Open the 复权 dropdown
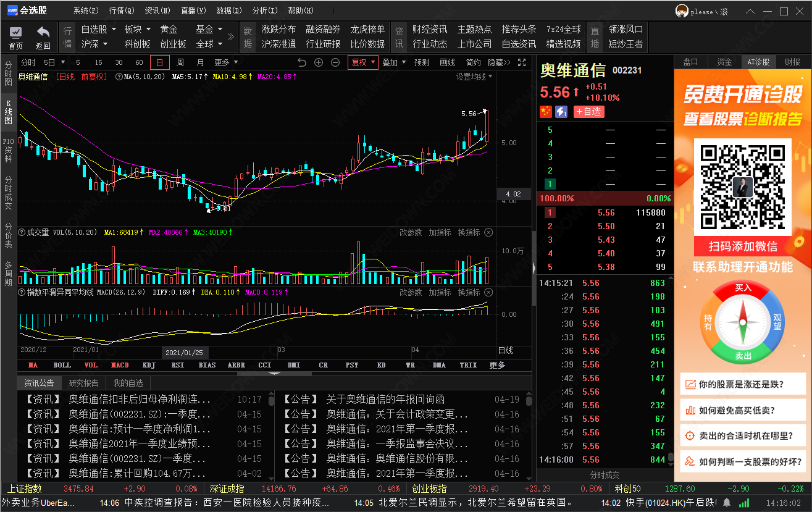Viewport: 812px width, 512px height. coord(363,62)
